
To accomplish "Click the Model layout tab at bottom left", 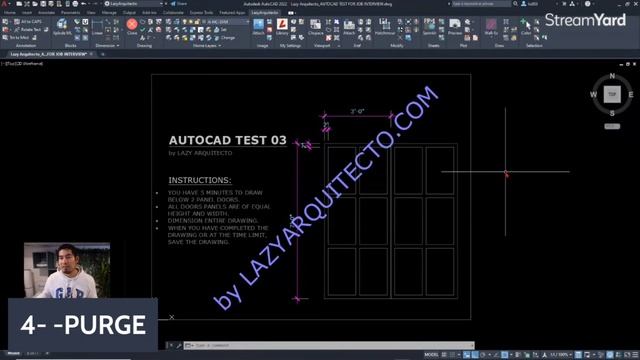I will [x=13, y=353].
